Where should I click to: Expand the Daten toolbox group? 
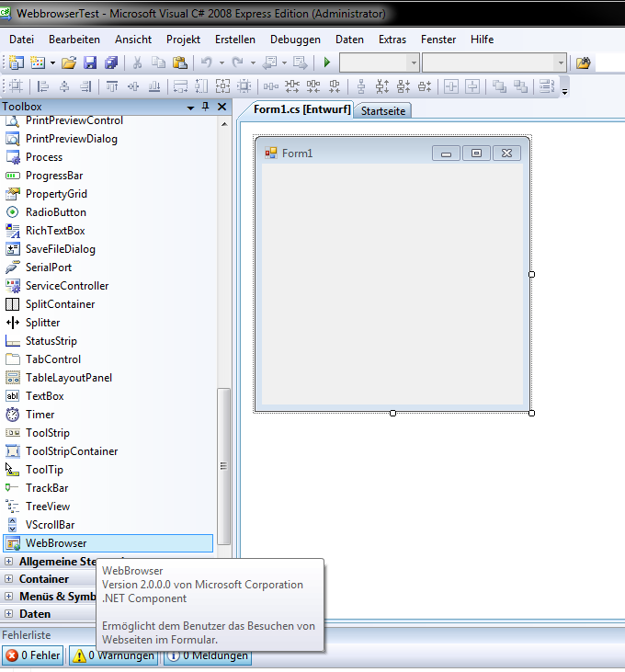(8, 614)
